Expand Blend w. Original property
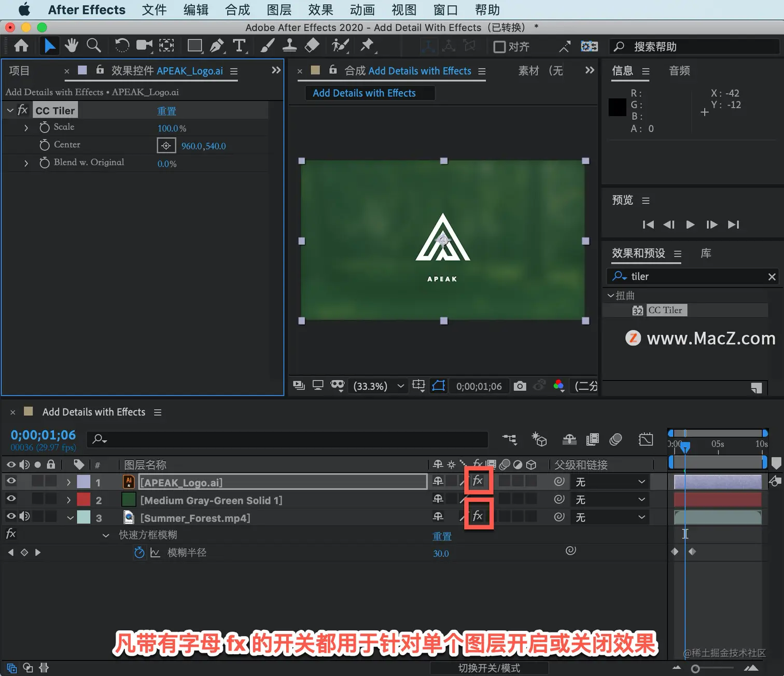This screenshot has width=784, height=676. (x=26, y=163)
